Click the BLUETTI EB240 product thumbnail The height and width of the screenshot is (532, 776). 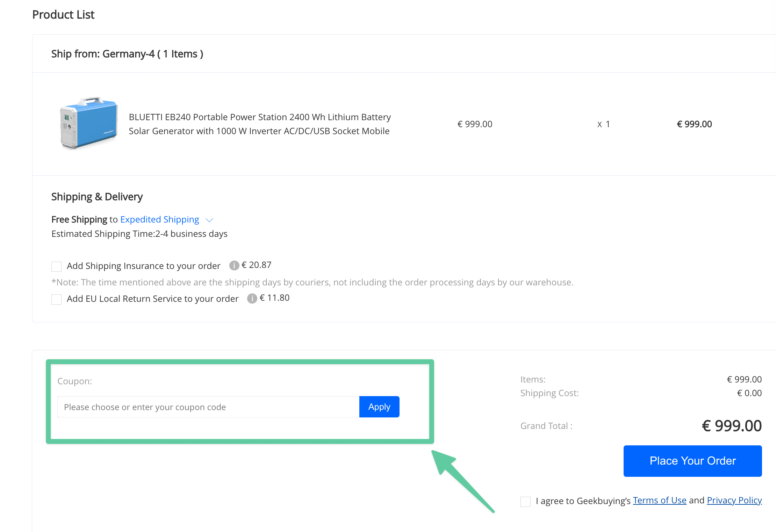(x=89, y=123)
